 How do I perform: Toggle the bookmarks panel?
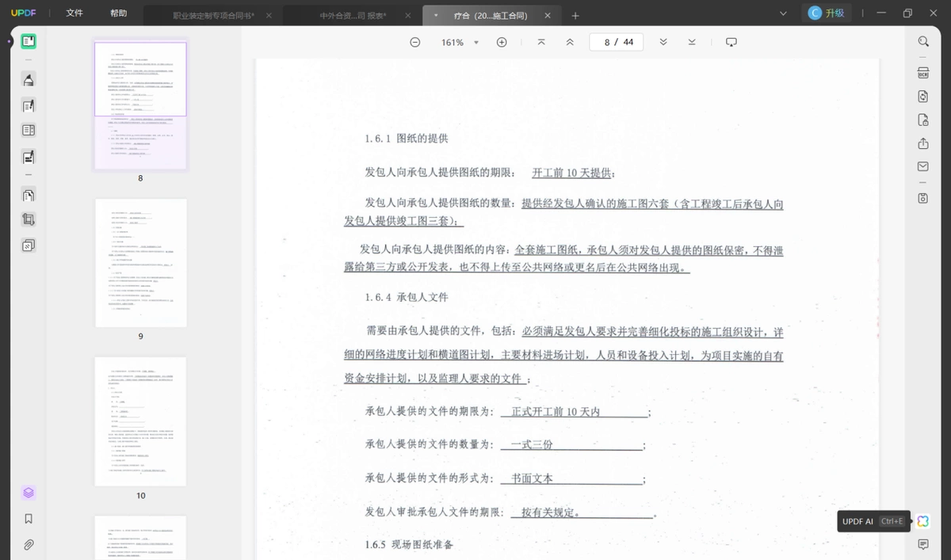point(29,519)
